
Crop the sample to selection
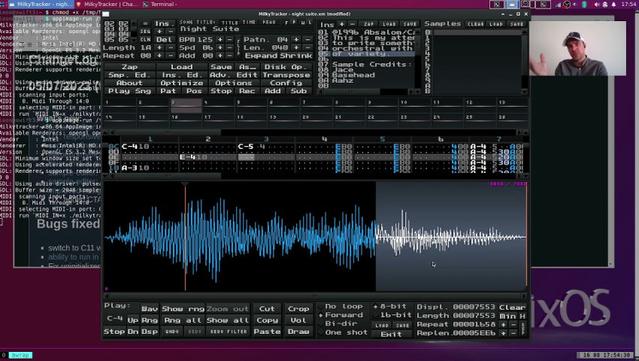[x=298, y=309]
